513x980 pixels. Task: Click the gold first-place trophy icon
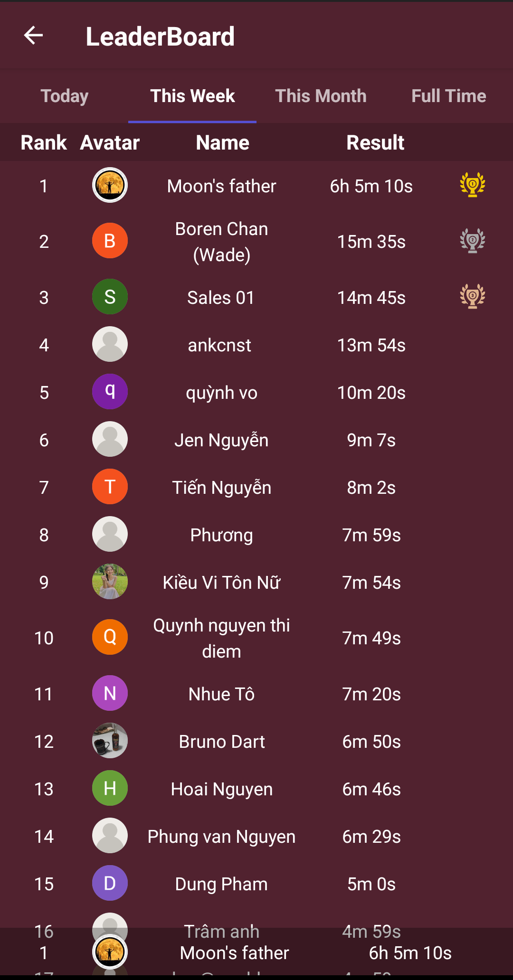tap(472, 185)
